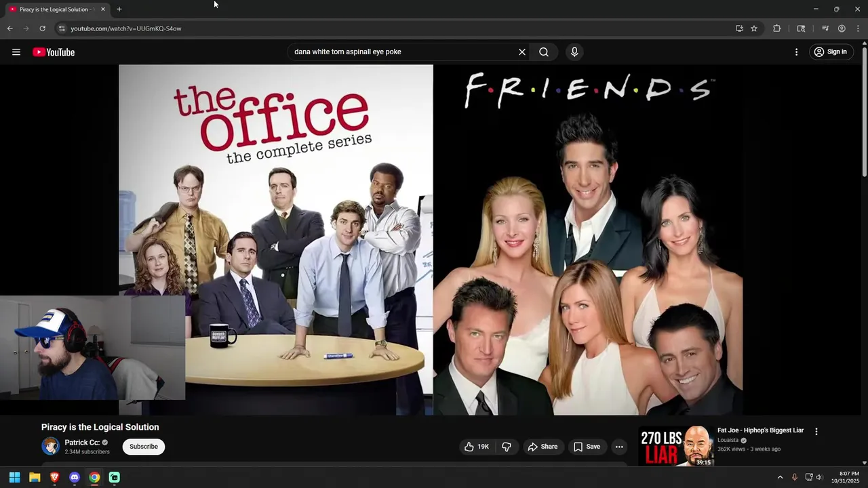Go to the YouTube home logo

[54, 52]
